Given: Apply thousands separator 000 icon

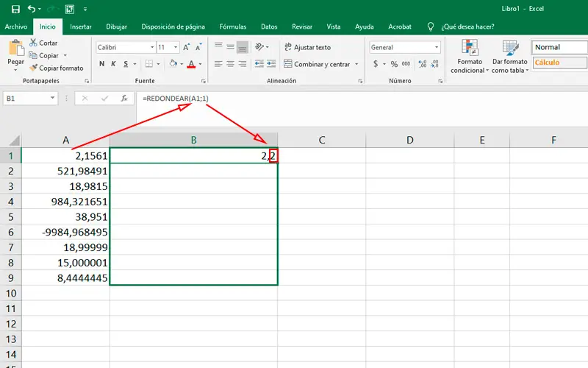Looking at the screenshot, I should [406, 64].
